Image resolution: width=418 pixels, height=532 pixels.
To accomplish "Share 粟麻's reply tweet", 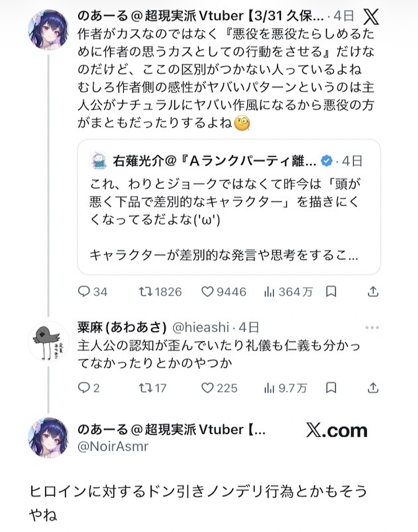I will (373, 388).
